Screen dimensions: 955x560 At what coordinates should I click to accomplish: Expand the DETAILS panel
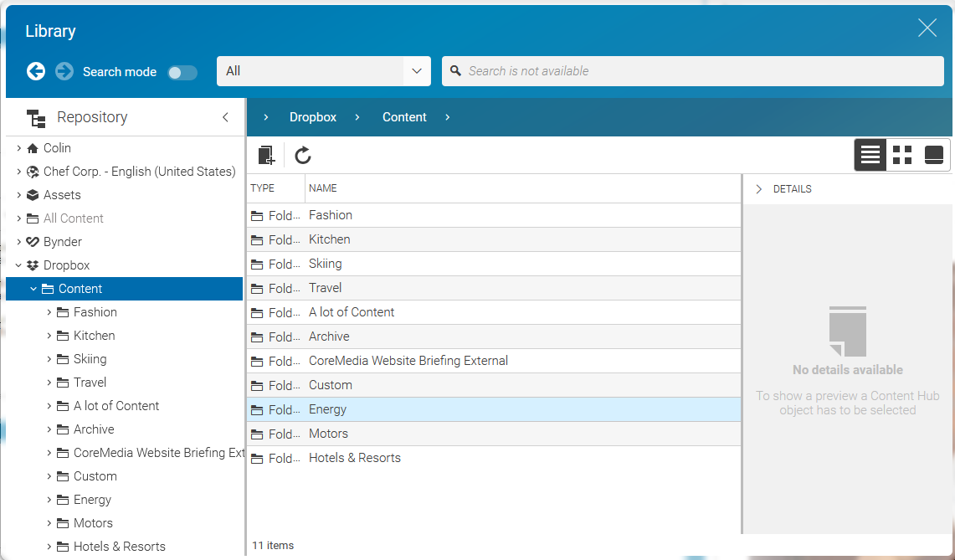759,188
